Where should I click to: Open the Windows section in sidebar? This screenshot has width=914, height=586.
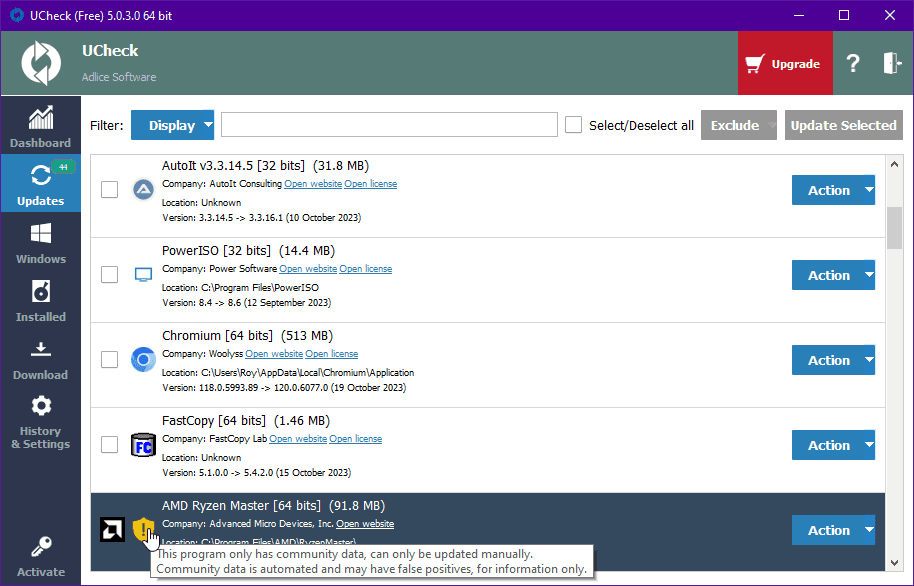coord(40,243)
